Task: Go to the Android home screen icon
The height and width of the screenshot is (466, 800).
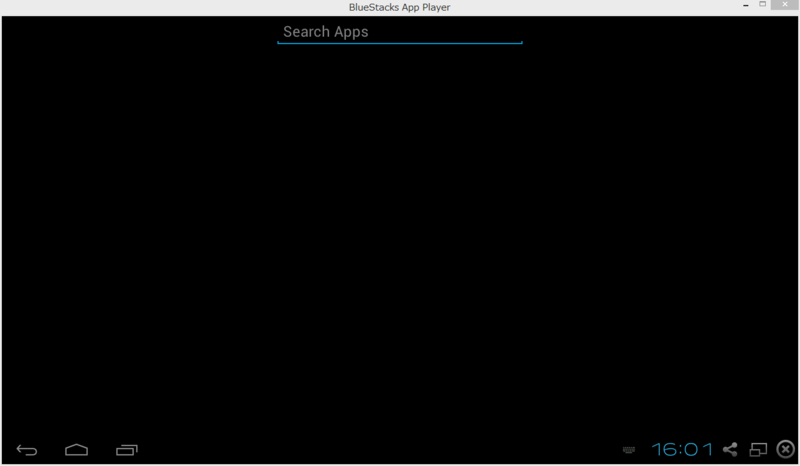Action: (77, 450)
